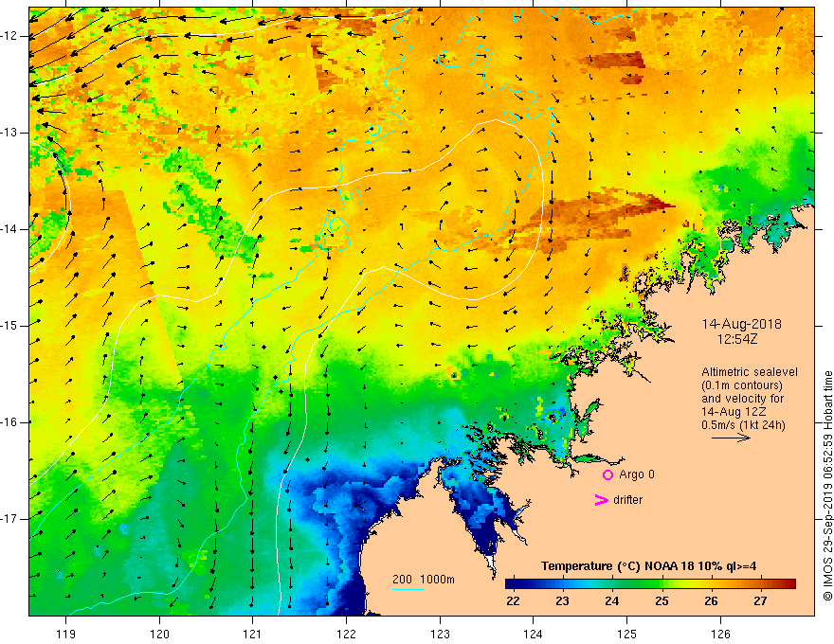The height and width of the screenshot is (644, 834).
Task: Click longitude axis label 123
Action: coord(440,634)
